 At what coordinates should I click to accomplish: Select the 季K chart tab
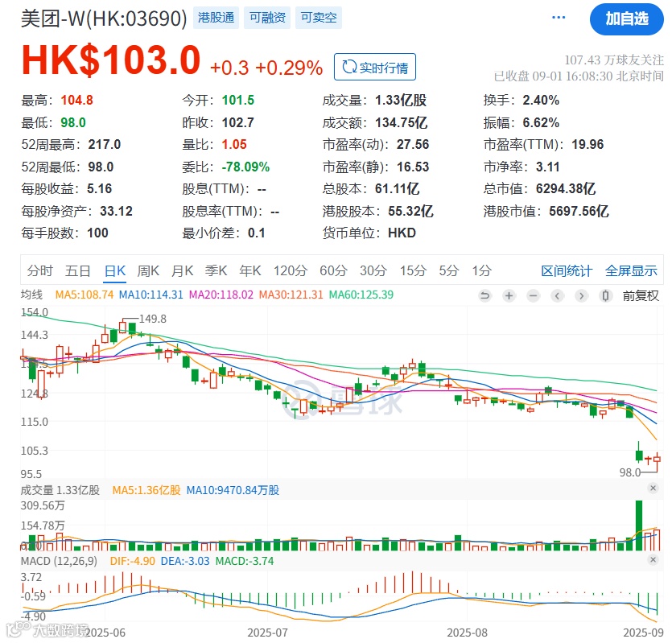point(216,270)
